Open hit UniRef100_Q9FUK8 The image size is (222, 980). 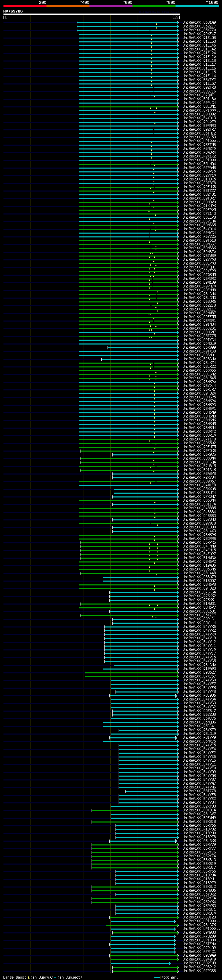(199, 187)
